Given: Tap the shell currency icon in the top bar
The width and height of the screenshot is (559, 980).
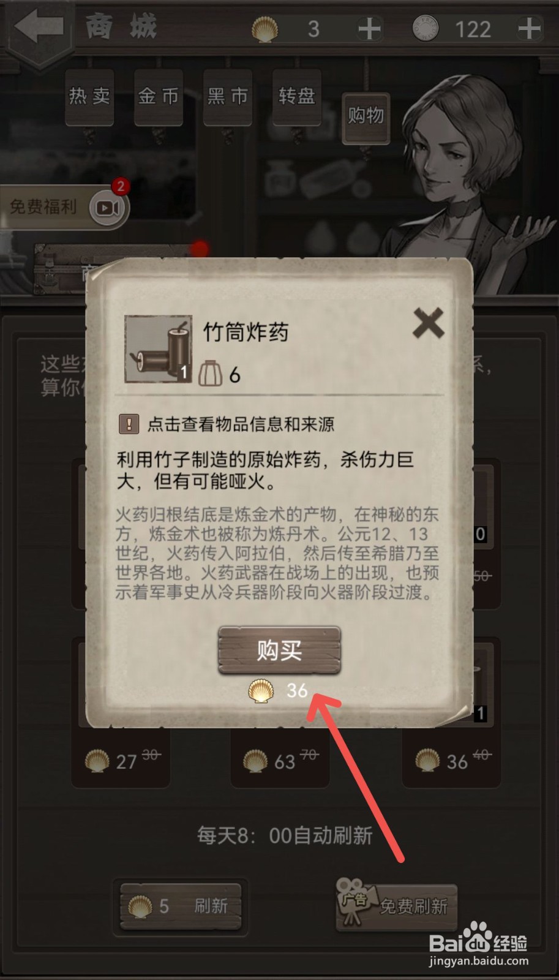Looking at the screenshot, I should pos(264,29).
